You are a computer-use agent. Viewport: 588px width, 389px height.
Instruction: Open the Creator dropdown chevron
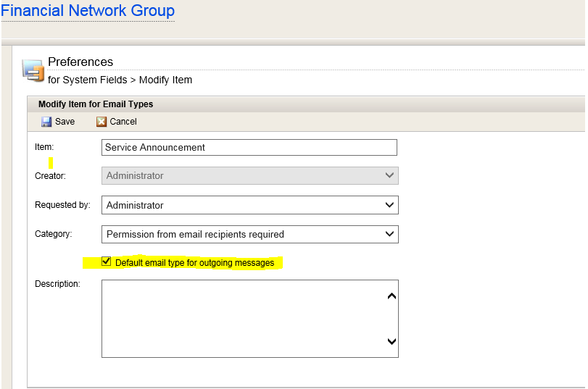[x=389, y=175]
